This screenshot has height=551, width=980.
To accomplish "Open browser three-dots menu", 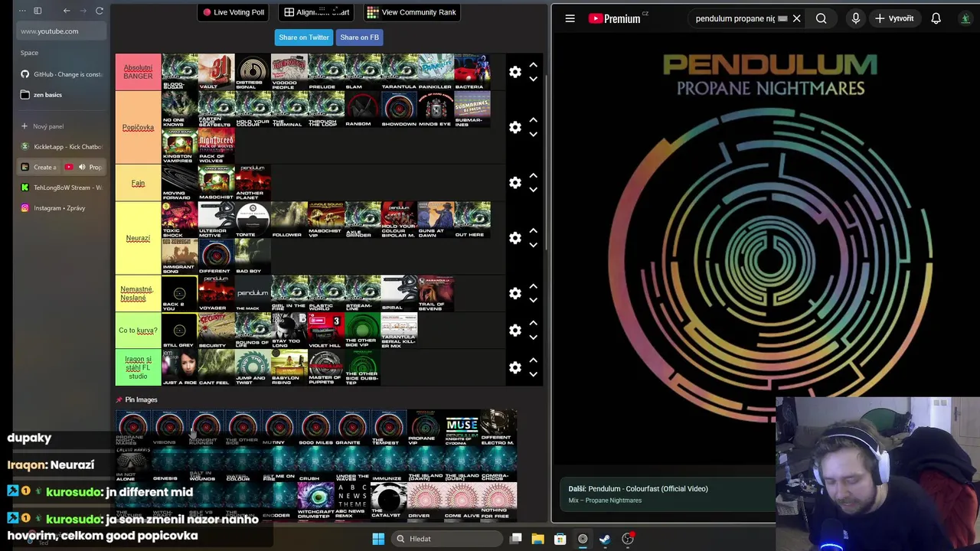I will (22, 11).
